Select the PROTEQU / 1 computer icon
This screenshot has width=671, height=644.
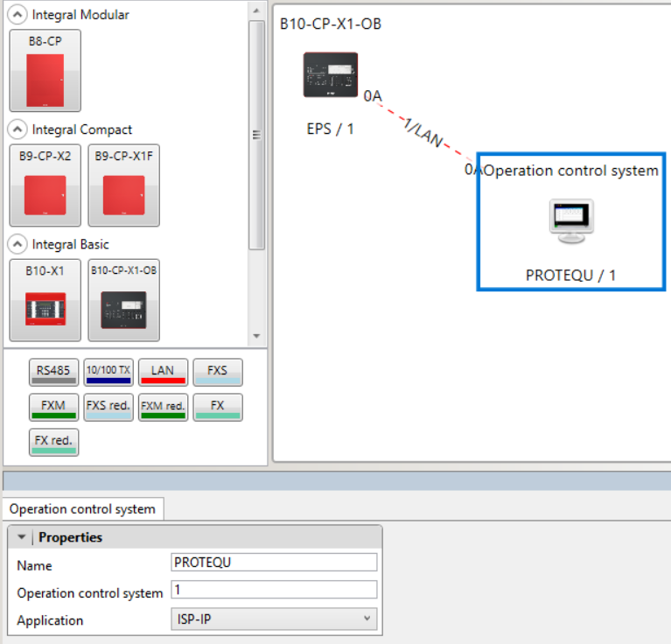(571, 221)
